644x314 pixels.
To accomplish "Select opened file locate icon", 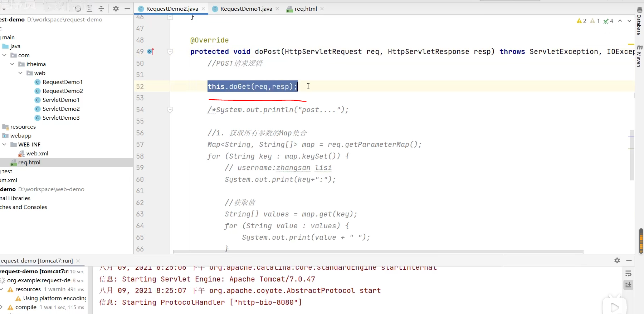I will pos(78,9).
